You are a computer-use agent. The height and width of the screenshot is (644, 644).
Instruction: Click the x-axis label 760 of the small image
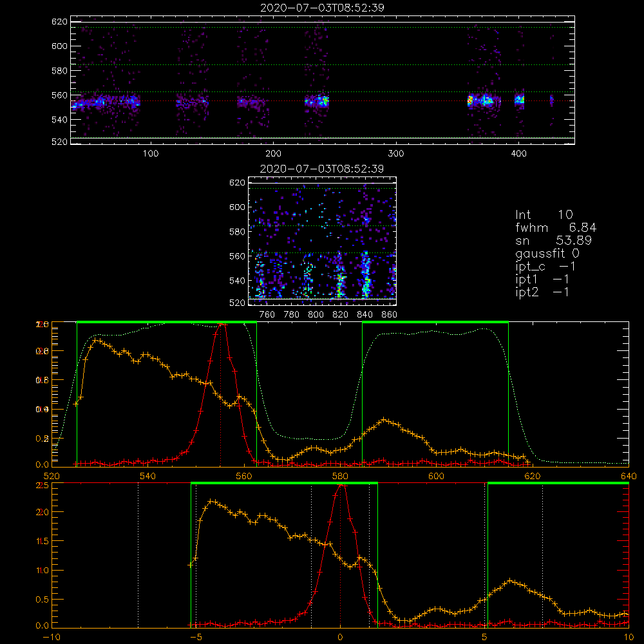pos(267,315)
